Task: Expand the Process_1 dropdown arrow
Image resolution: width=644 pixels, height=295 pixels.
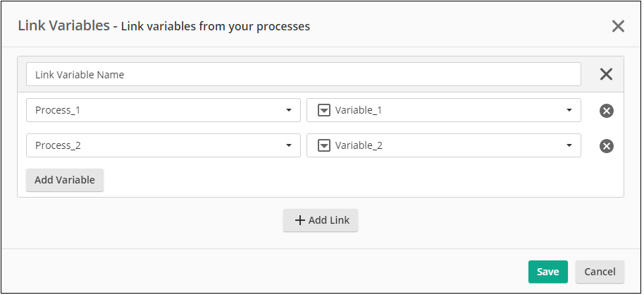Action: (289, 111)
